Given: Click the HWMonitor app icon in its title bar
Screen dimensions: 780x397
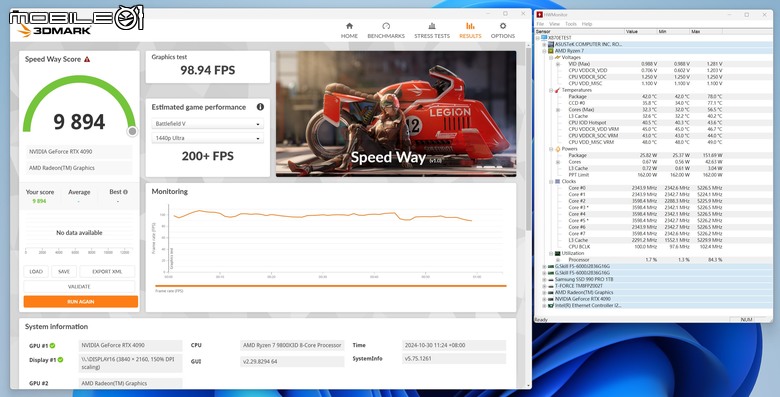Looking at the screenshot, I should pos(539,15).
